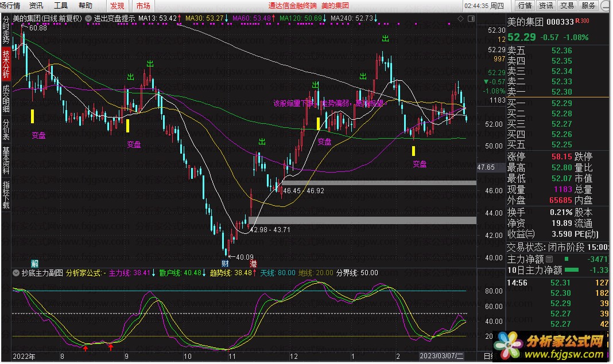Image resolution: width=613 pixels, height=364 pixels.
Task: Open the list icon next to 主力净额
Action: point(549,259)
